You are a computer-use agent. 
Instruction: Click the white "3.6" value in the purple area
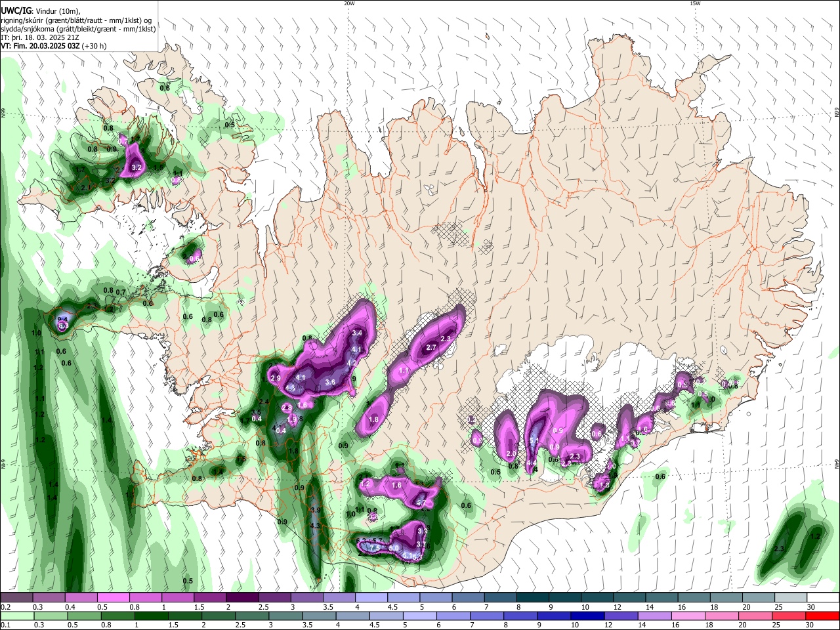coord(330,382)
